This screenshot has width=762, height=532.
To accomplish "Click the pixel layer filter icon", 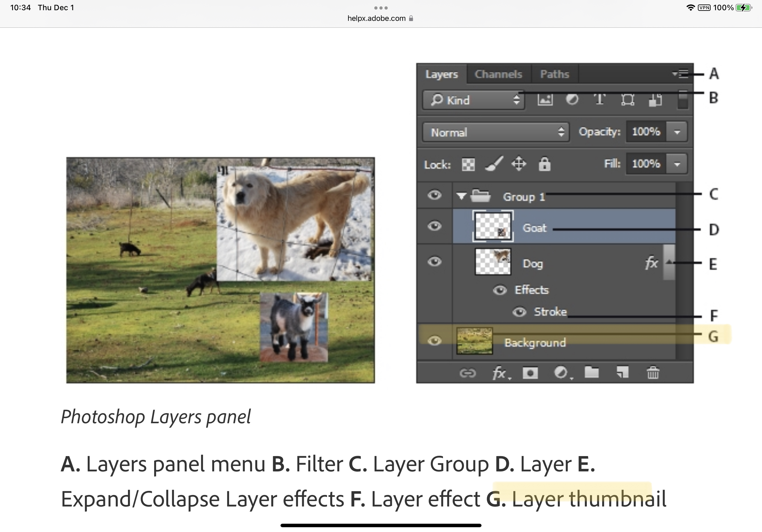I will pos(545,100).
